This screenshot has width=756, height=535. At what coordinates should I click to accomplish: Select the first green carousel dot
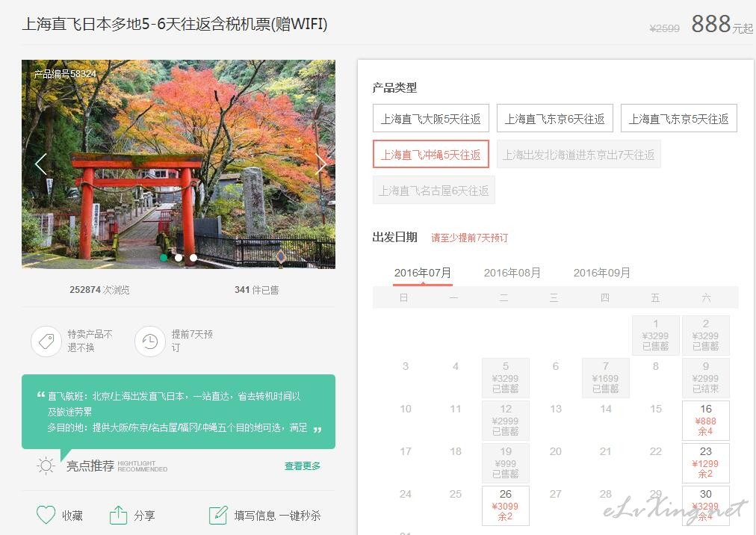coord(164,258)
